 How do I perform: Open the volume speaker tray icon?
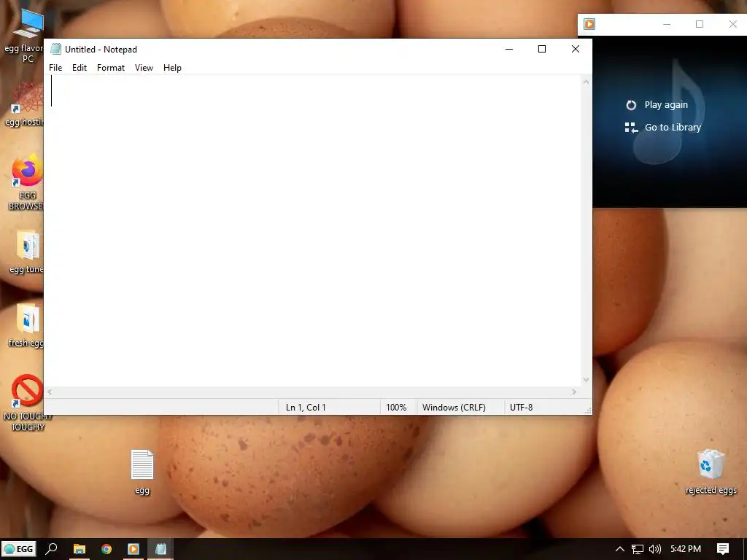pos(655,549)
